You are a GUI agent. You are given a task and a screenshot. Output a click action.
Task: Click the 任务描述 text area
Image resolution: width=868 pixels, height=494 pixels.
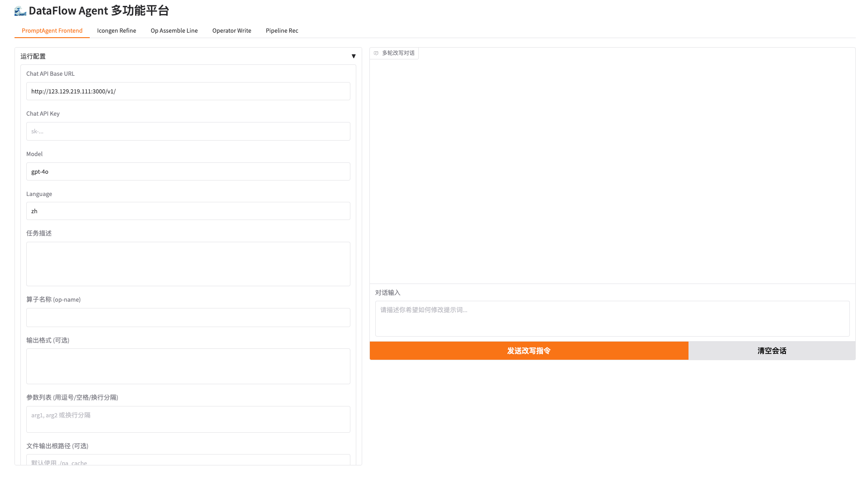coord(188,264)
